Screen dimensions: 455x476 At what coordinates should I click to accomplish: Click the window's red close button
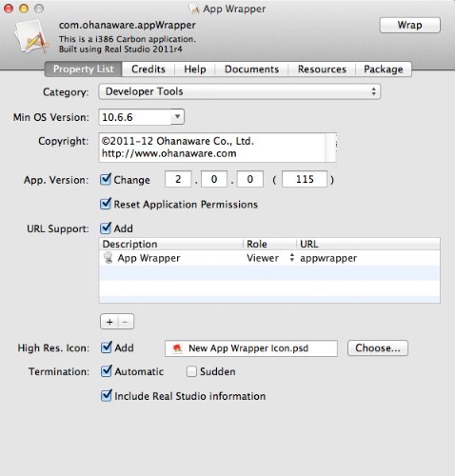(9, 9)
